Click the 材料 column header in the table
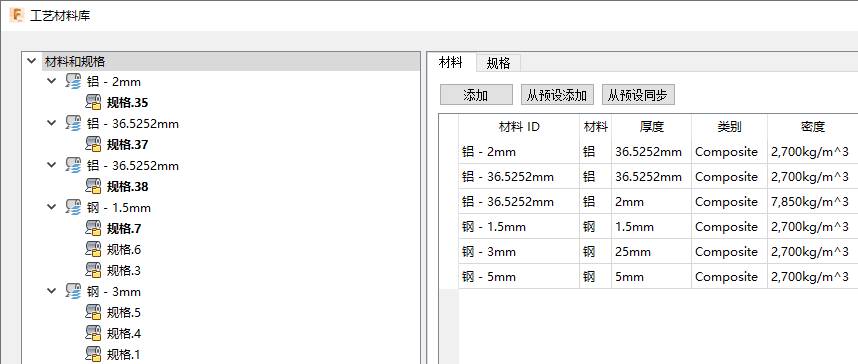Image resolution: width=858 pixels, height=364 pixels. click(595, 126)
